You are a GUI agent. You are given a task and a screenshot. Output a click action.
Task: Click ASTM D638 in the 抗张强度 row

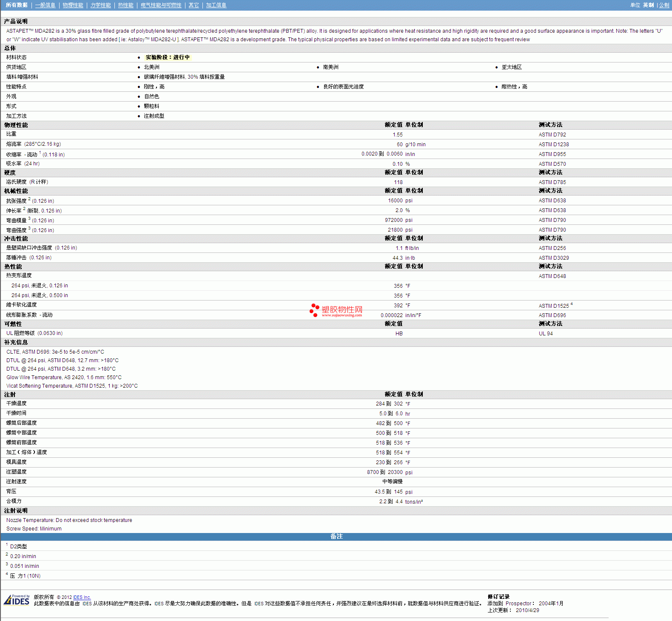pos(552,201)
